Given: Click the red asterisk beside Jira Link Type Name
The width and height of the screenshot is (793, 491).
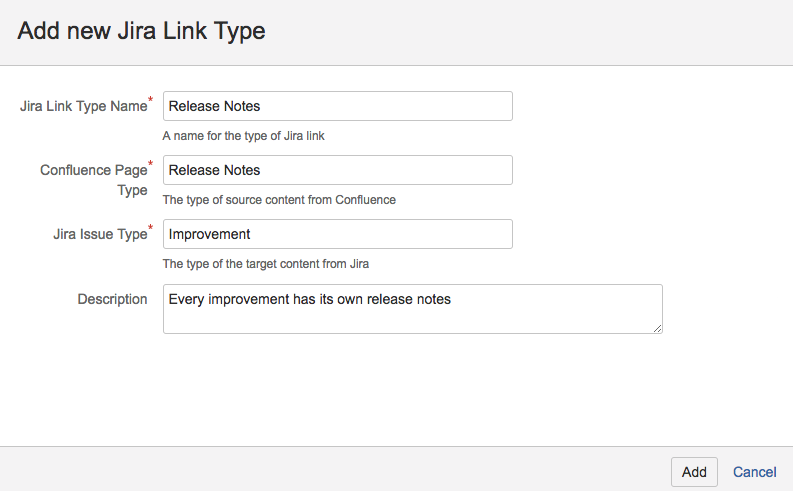Looking at the screenshot, I should coord(151,101).
